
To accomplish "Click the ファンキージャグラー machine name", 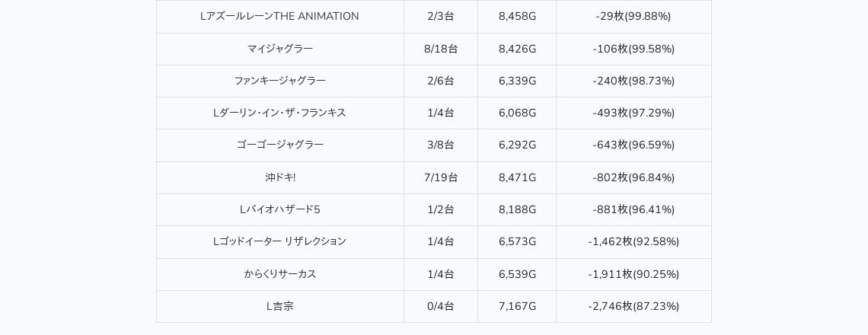I will point(279,81).
